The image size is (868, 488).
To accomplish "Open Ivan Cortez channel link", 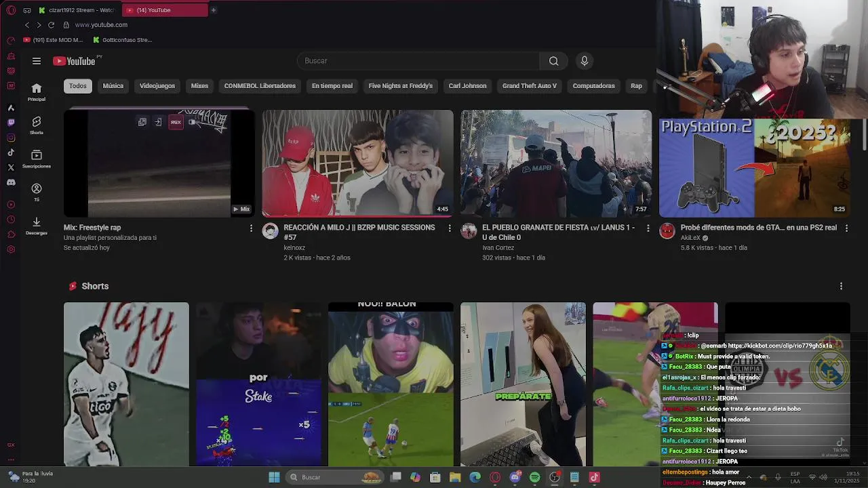I will [x=498, y=247].
